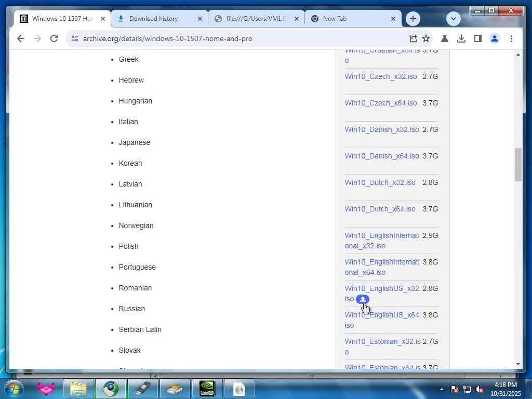
Task: Click the muted volume tray icon
Action: click(480, 389)
